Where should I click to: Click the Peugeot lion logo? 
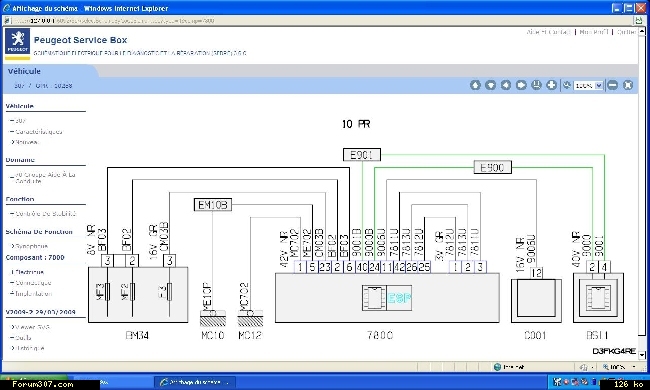point(17,41)
